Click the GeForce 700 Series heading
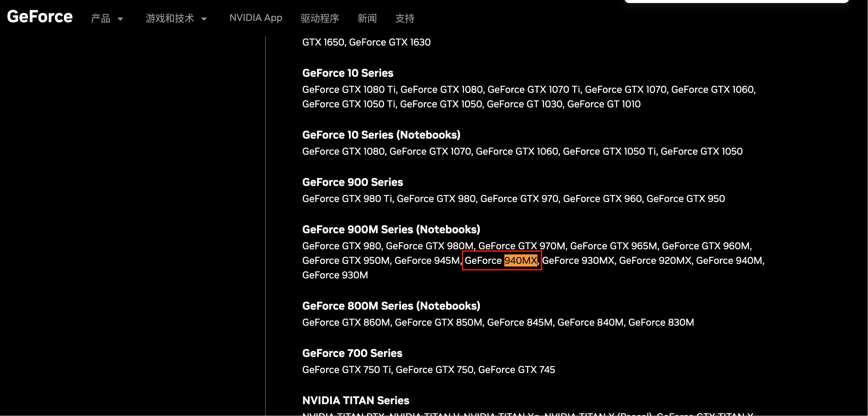Screen dimensions: 868x416 point(352,353)
